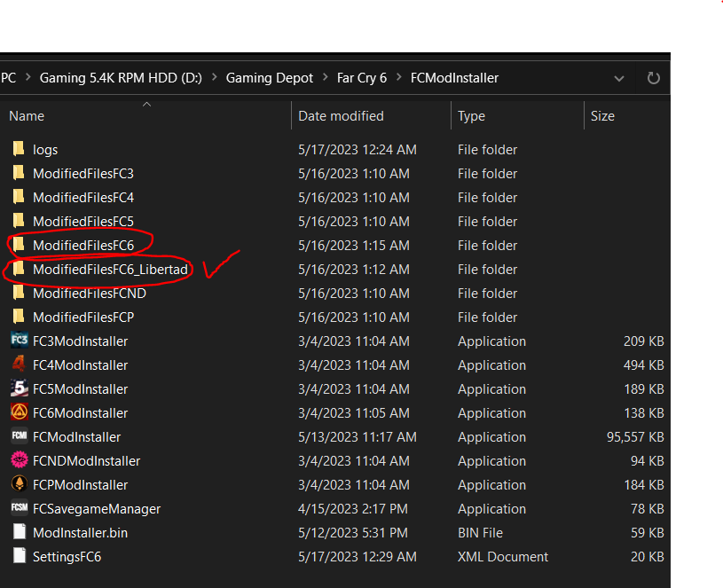Click the FCModInstaller application icon

[x=19, y=436]
